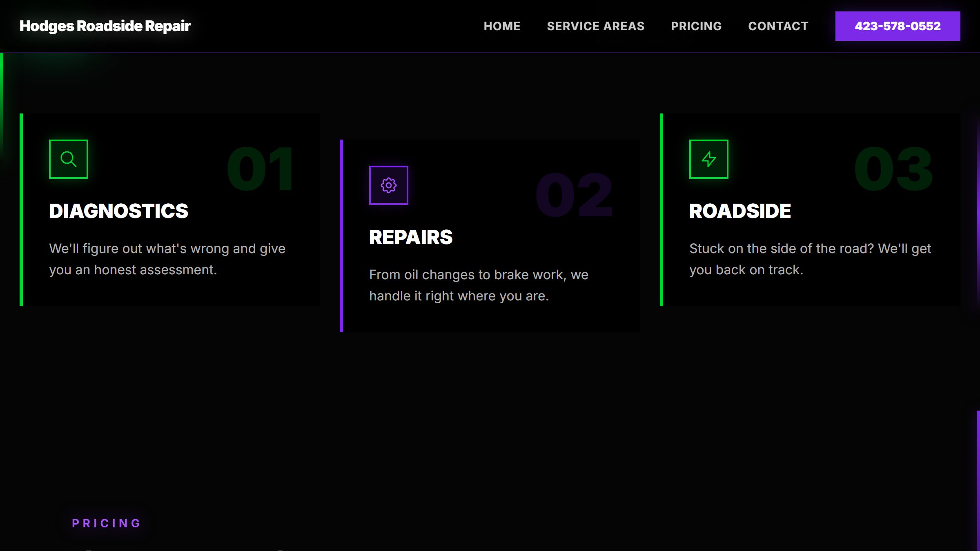This screenshot has width=980, height=551.
Task: Click the REPAIRS card heading
Action: 411,237
